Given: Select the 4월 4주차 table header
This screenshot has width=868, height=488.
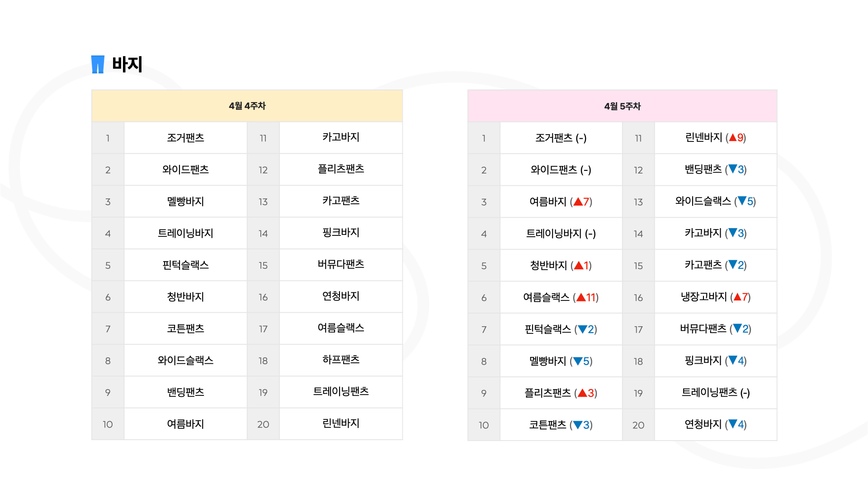Looking at the screenshot, I should click(247, 106).
